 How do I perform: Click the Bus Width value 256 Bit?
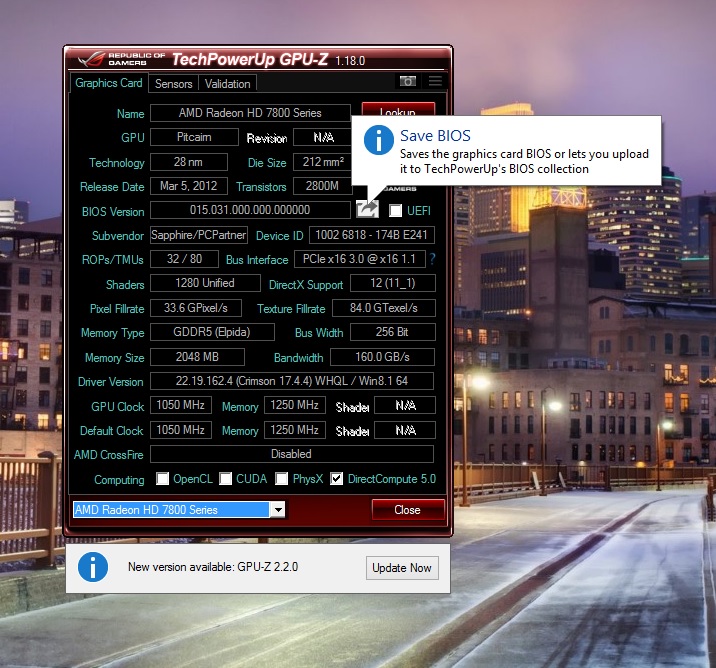coord(393,332)
